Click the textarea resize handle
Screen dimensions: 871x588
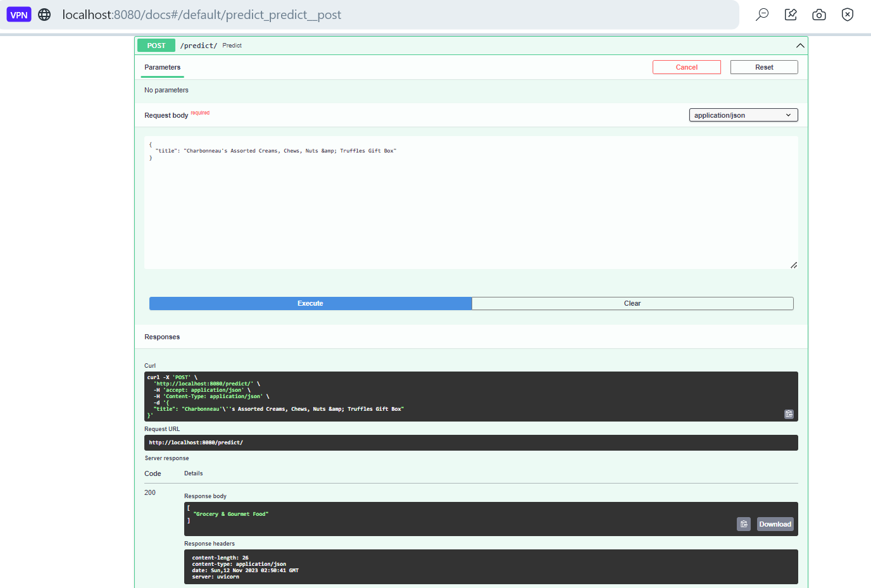tap(794, 265)
